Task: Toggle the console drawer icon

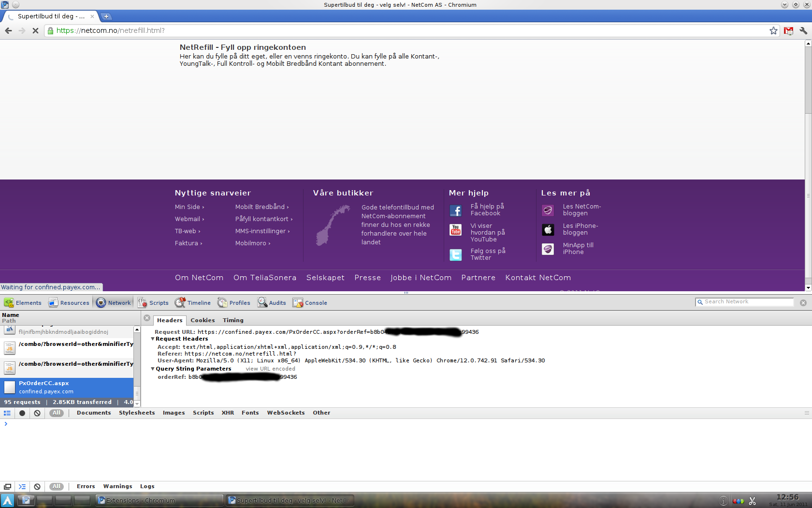Action: [22, 487]
